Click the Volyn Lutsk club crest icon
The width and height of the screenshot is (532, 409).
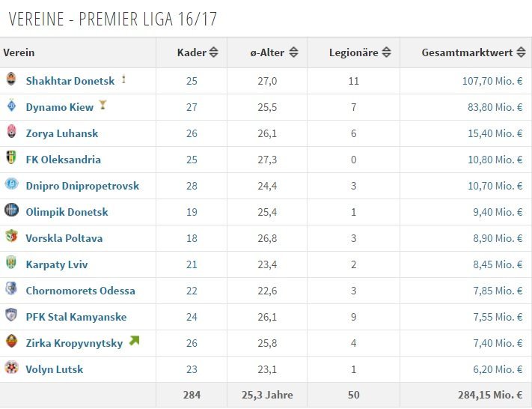coord(11,369)
